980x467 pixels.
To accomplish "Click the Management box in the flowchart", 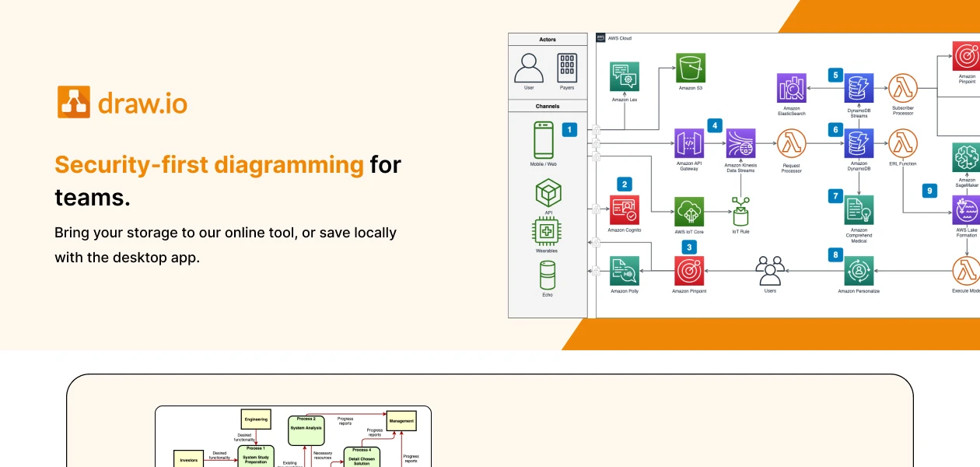I will coord(401,421).
